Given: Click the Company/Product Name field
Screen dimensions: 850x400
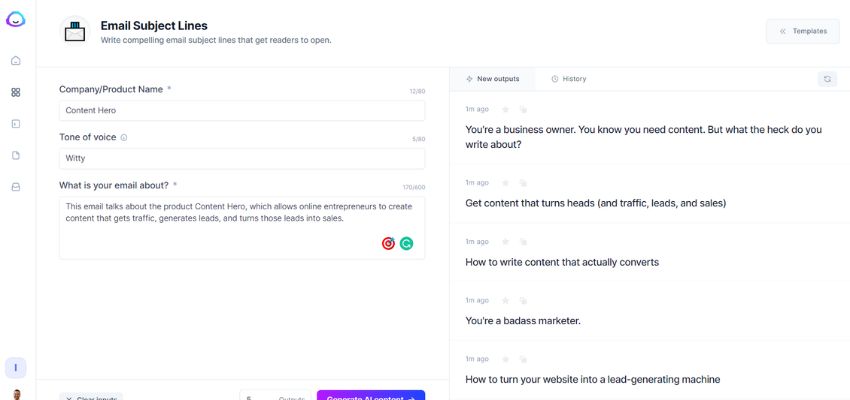Looking at the screenshot, I should point(242,111).
